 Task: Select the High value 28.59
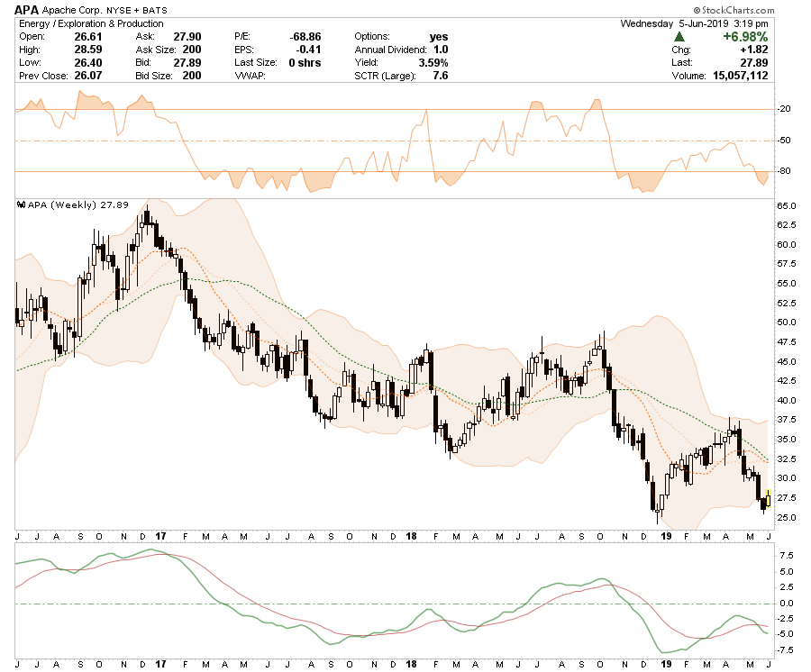88,50
